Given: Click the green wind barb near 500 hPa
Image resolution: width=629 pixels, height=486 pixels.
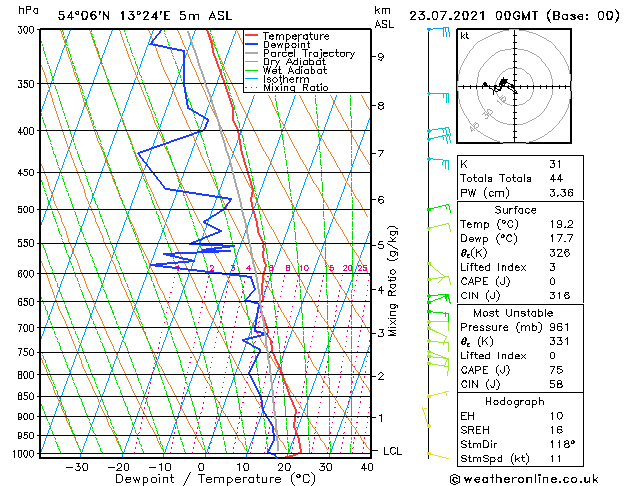Looking at the screenshot, I should click(x=439, y=208).
